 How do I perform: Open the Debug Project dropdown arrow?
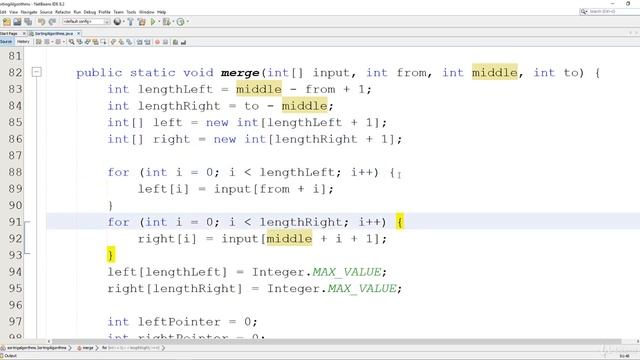[x=173, y=22]
